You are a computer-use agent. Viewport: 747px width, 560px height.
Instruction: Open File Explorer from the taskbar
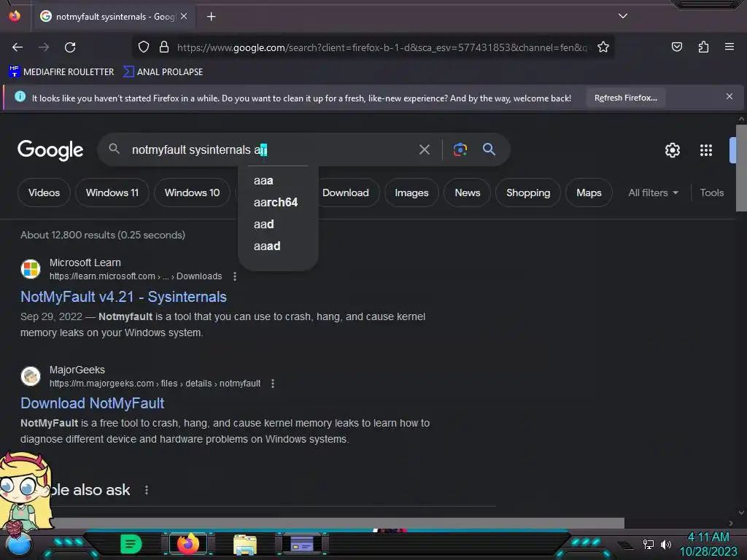pyautogui.click(x=245, y=545)
